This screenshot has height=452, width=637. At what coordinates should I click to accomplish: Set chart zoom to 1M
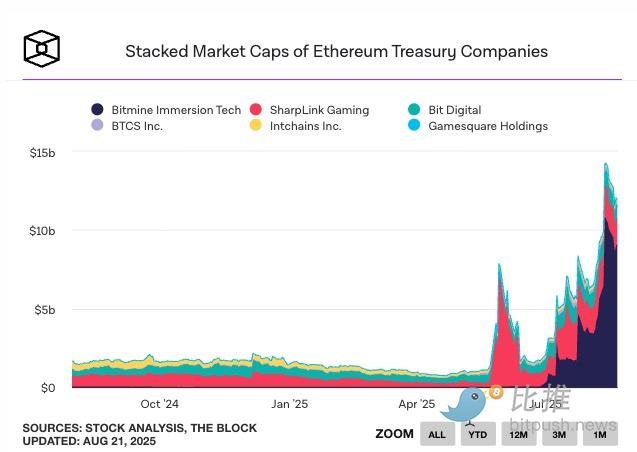600,434
